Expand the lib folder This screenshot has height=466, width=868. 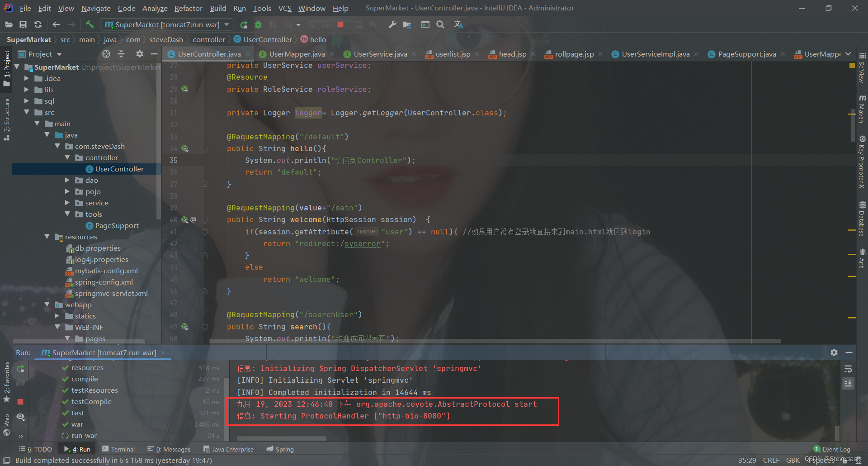(x=26, y=90)
